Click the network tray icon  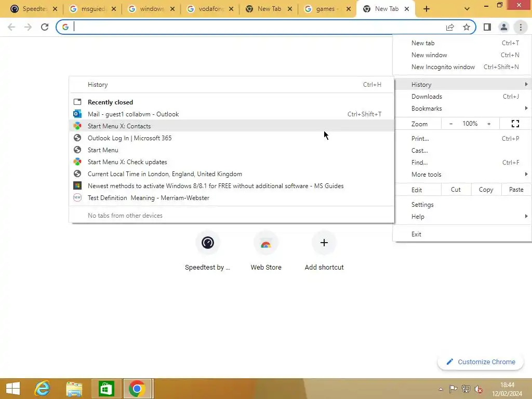pyautogui.click(x=466, y=389)
